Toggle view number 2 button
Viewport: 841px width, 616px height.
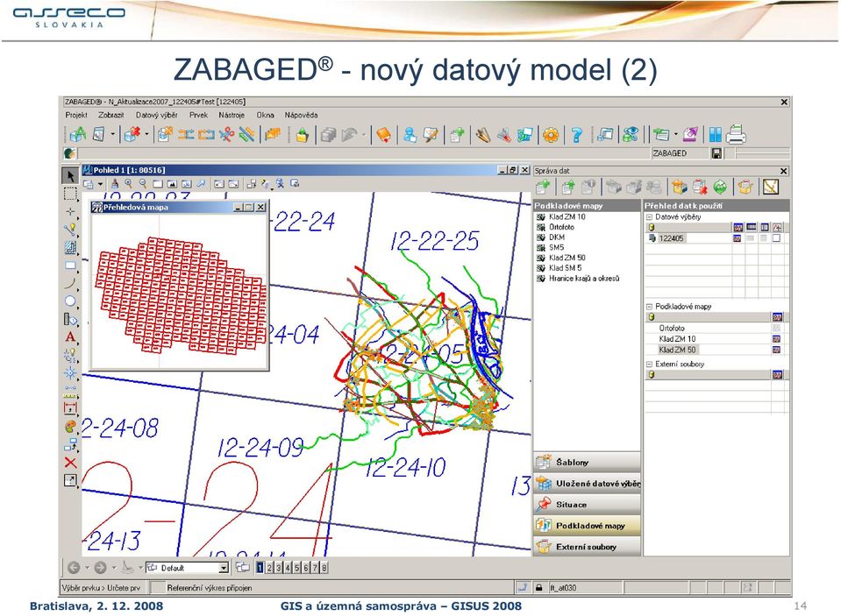269,567
